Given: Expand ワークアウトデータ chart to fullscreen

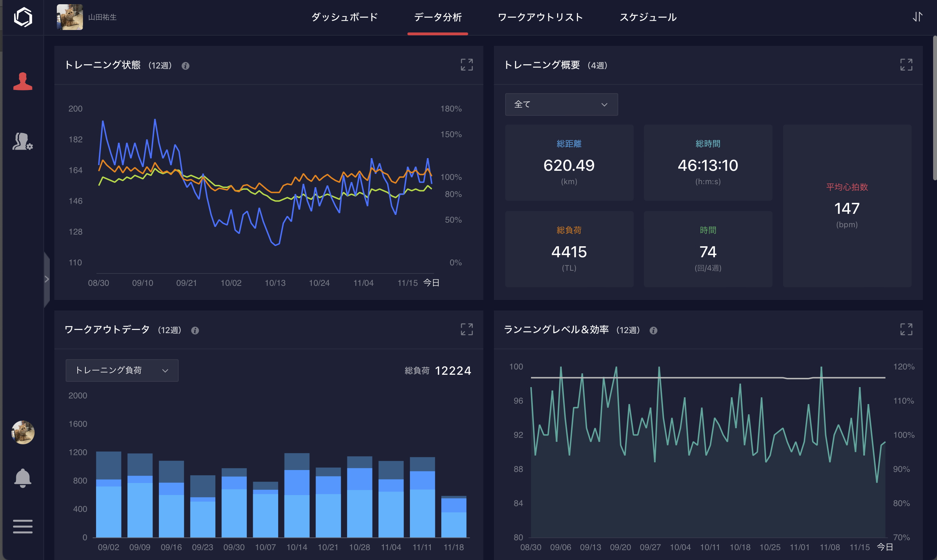Looking at the screenshot, I should tap(467, 329).
